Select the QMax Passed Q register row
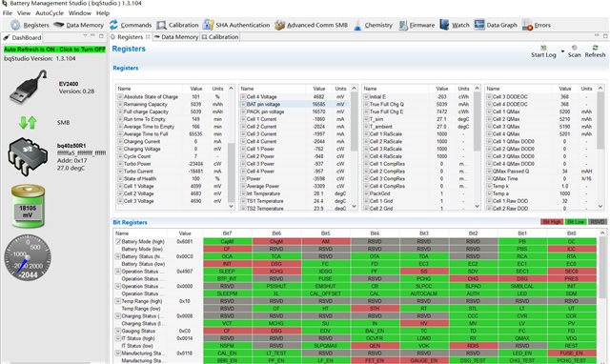The height and width of the screenshot is (364, 610). point(540,172)
